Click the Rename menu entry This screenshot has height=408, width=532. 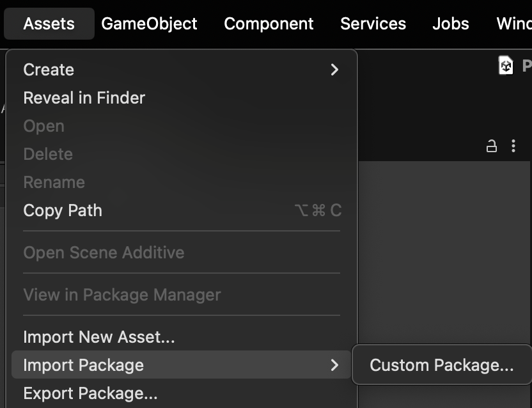click(x=54, y=182)
